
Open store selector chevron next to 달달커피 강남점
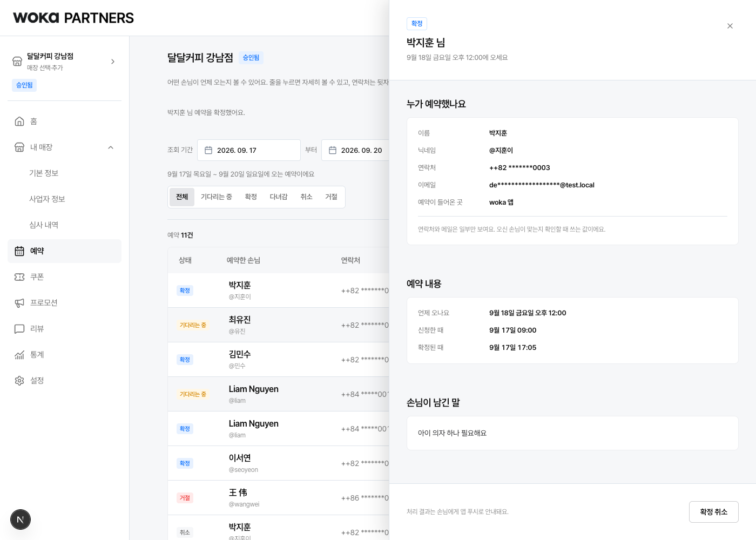(113, 62)
